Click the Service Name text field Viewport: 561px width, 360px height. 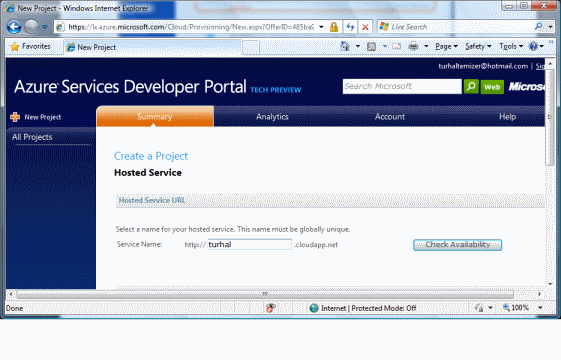249,244
